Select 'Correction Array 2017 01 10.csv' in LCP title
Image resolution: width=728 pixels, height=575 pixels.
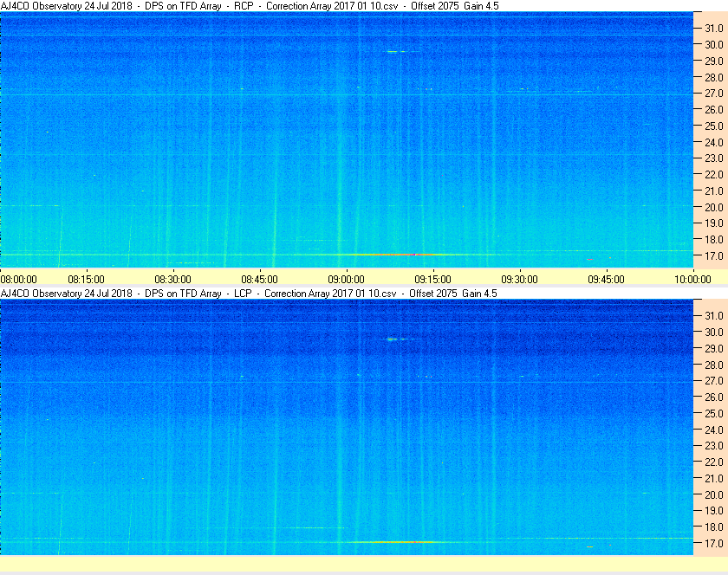[x=330, y=294]
